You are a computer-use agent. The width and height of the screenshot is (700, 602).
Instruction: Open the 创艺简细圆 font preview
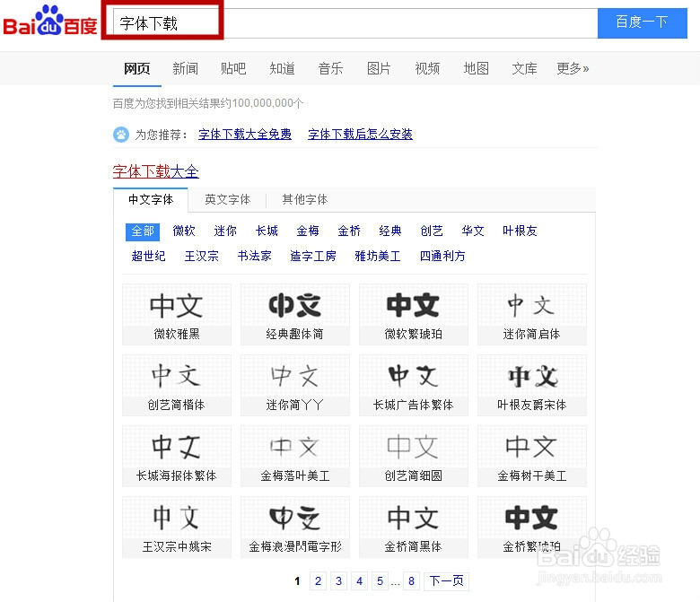pyautogui.click(x=414, y=456)
